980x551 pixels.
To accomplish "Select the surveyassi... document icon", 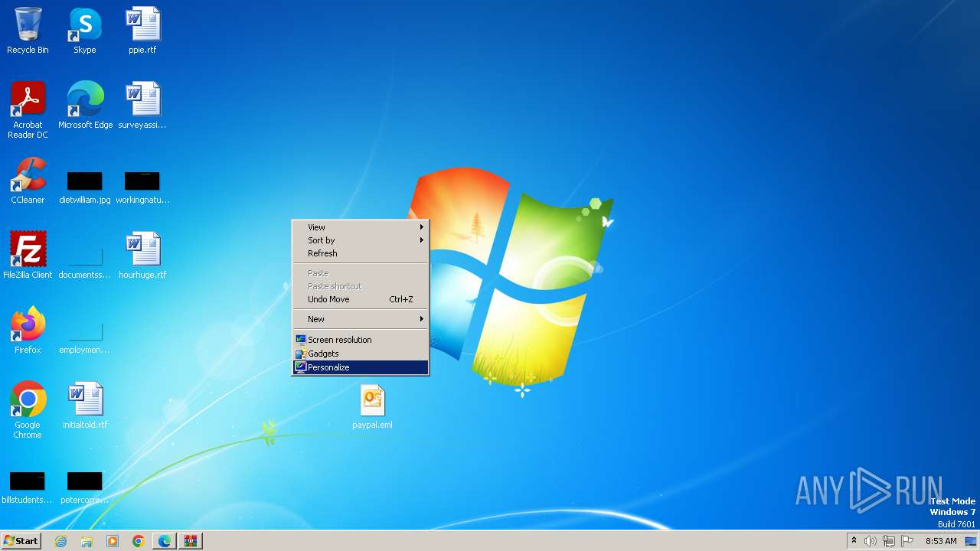I will coord(142,106).
